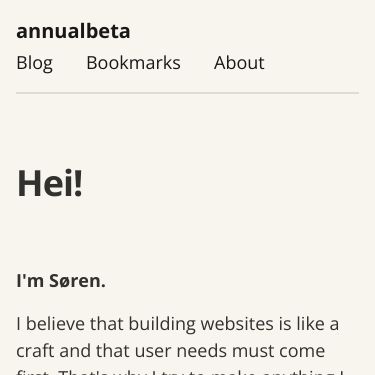This screenshot has height=375, width=375.
Task: Click the name 'Søren' in the bold line
Action: [x=77, y=280]
